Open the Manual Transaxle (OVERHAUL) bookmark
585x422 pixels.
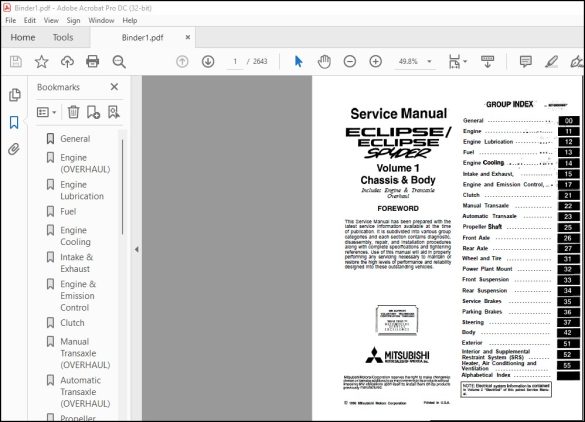[85, 353]
